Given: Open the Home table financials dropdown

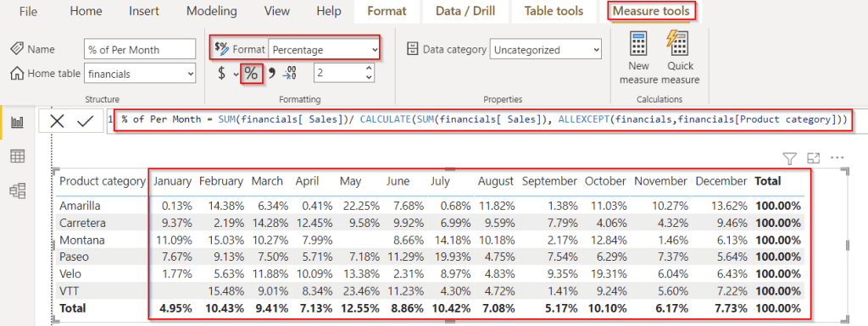Looking at the screenshot, I should (140, 73).
